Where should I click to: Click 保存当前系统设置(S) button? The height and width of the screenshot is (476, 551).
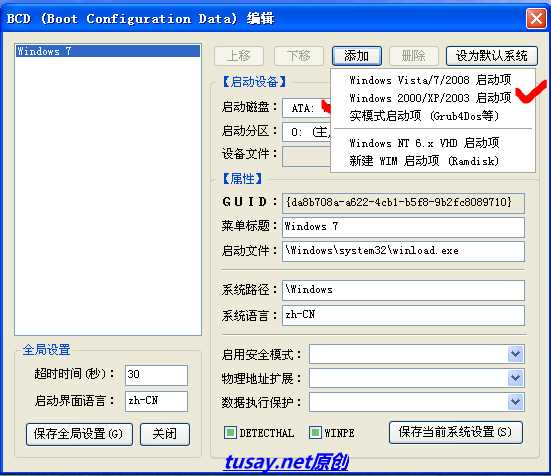456,432
